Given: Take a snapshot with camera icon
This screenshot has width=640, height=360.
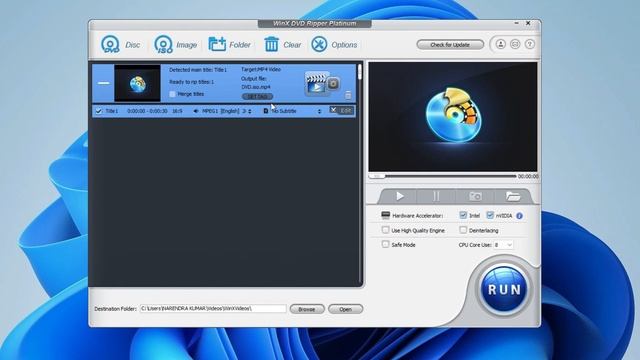Looking at the screenshot, I should 475,196.
